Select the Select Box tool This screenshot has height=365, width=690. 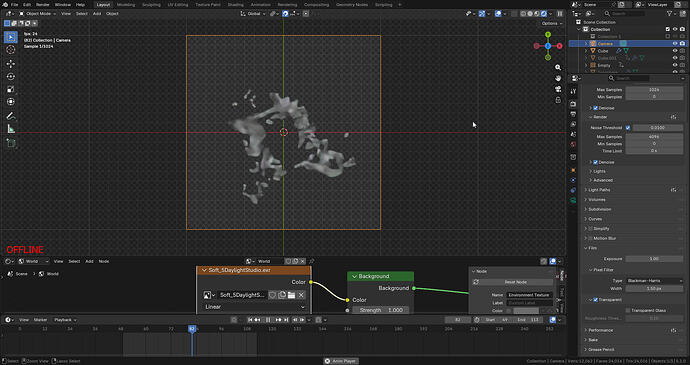11,37
